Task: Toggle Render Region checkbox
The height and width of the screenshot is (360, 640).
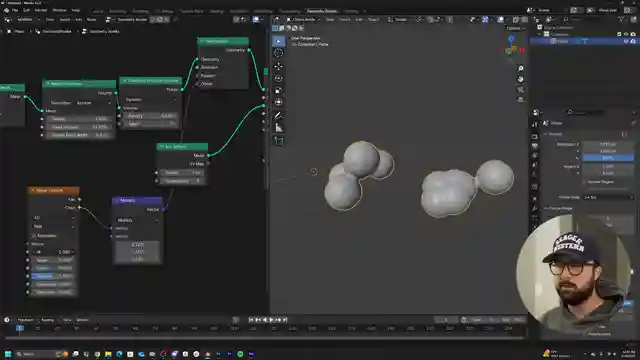Action: tap(584, 182)
